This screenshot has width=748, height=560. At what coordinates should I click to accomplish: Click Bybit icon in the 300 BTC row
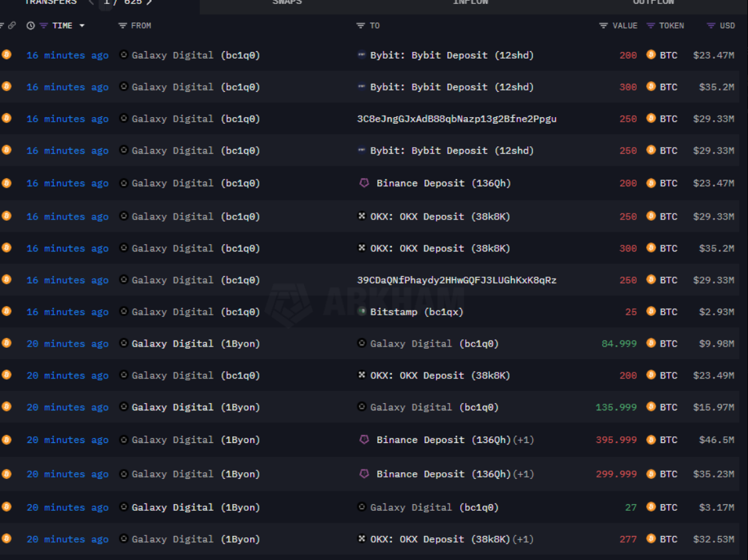pyautogui.click(x=361, y=86)
